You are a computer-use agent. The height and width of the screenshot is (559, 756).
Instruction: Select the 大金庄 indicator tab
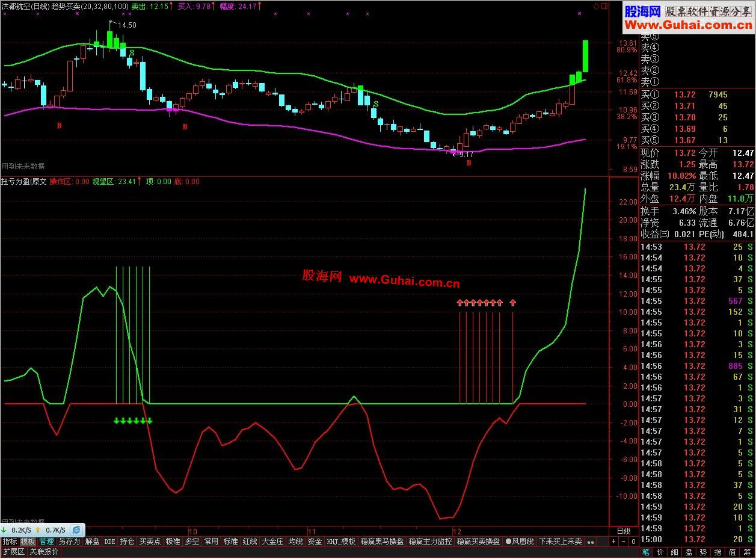click(x=272, y=542)
